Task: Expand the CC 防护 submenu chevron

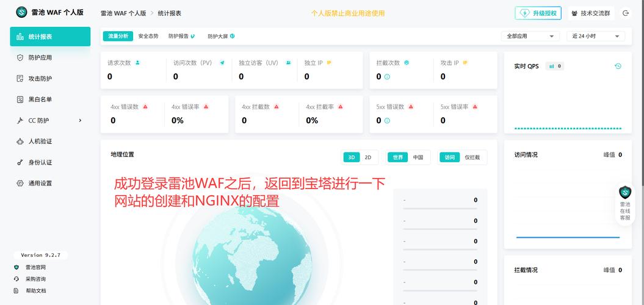Action: point(80,120)
